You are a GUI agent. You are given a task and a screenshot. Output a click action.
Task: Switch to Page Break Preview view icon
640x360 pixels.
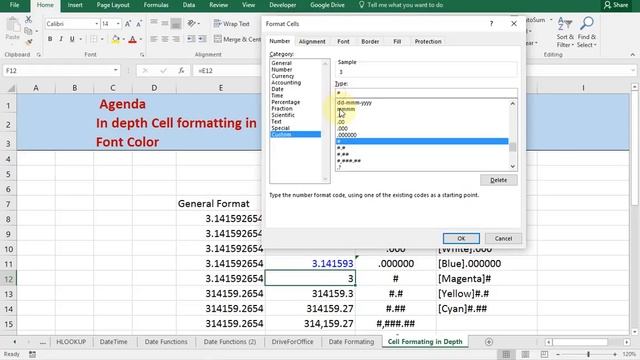tap(544, 354)
